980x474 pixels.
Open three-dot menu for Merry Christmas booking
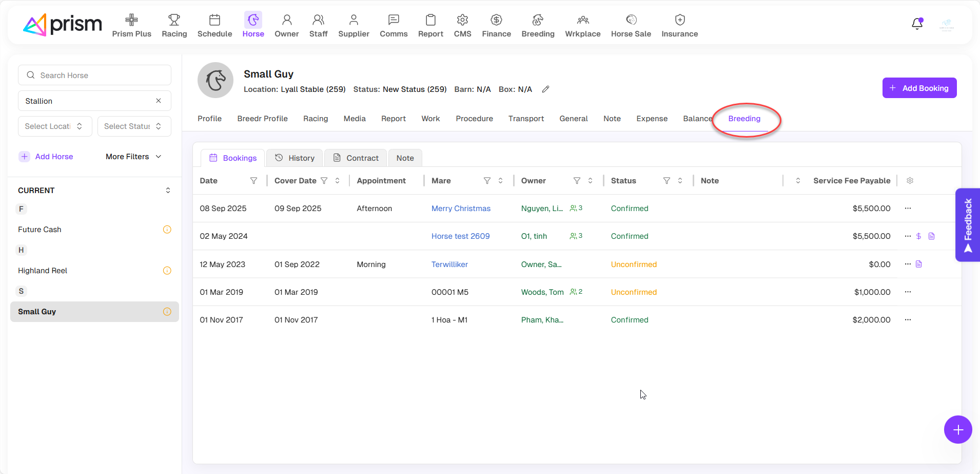tap(908, 208)
